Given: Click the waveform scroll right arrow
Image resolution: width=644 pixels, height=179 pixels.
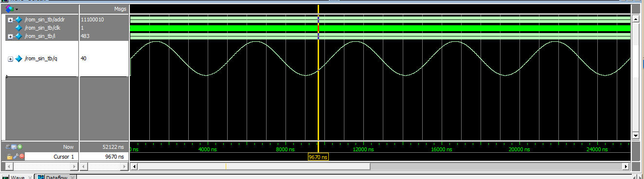Looking at the screenshot, I should coord(626,166).
